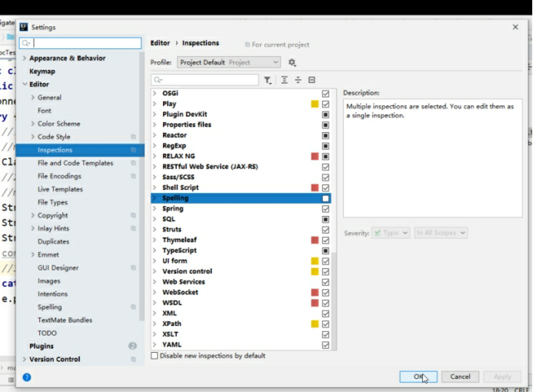Expand the Version Control settings section
Viewport: 533px width, 392px height.
click(x=25, y=360)
